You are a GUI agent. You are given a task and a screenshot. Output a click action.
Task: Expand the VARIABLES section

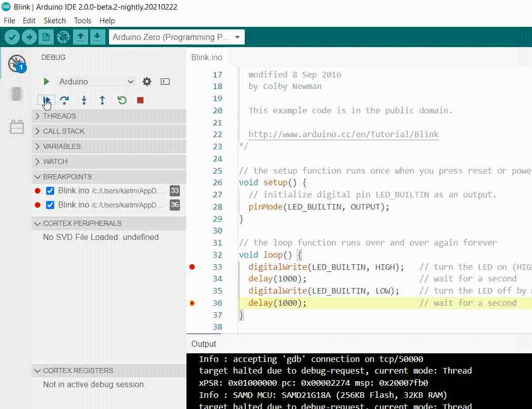(61, 146)
